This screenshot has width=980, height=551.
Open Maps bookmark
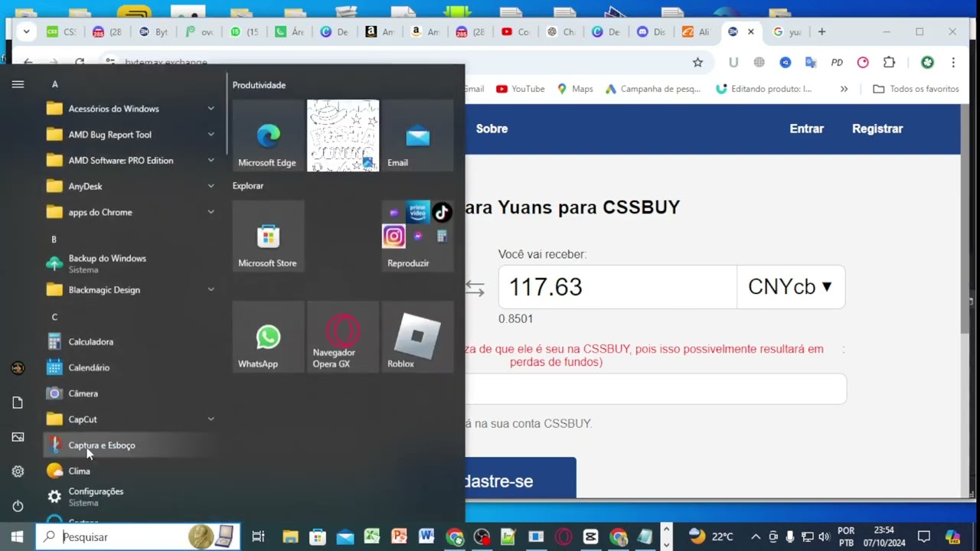575,89
